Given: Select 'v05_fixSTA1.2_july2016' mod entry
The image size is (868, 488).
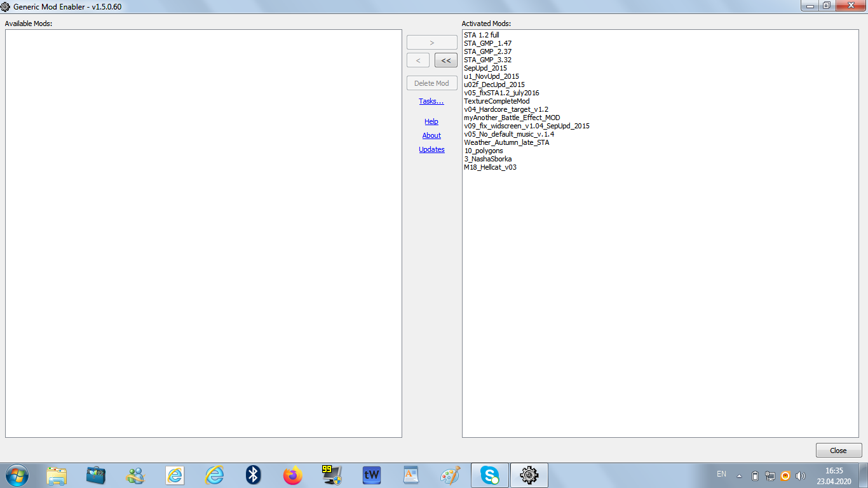Looking at the screenshot, I should [501, 93].
